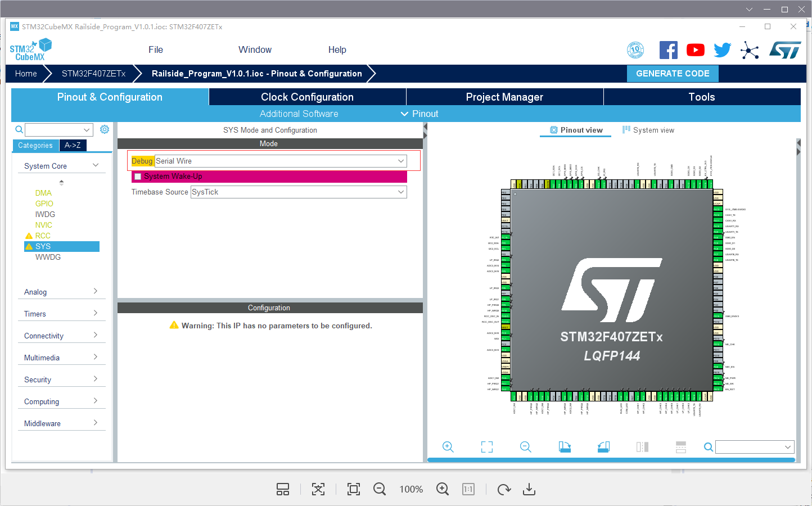Toggle the Debug mode highlight field

142,161
